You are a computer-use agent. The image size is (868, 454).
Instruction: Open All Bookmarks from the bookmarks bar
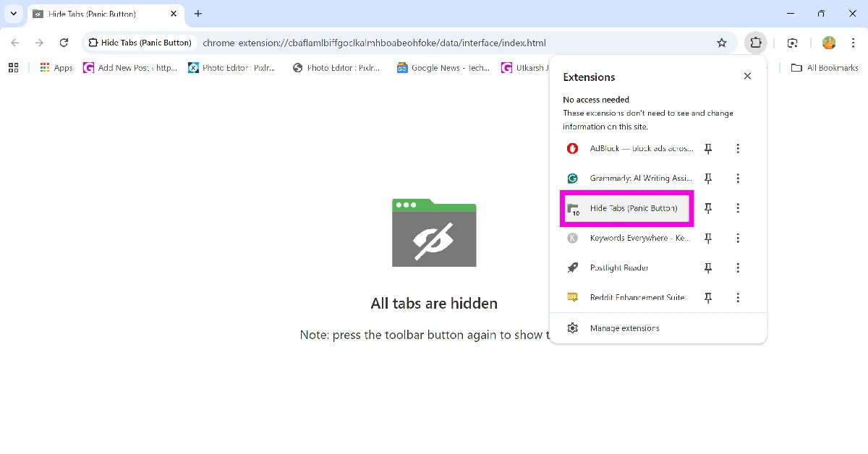click(x=824, y=67)
